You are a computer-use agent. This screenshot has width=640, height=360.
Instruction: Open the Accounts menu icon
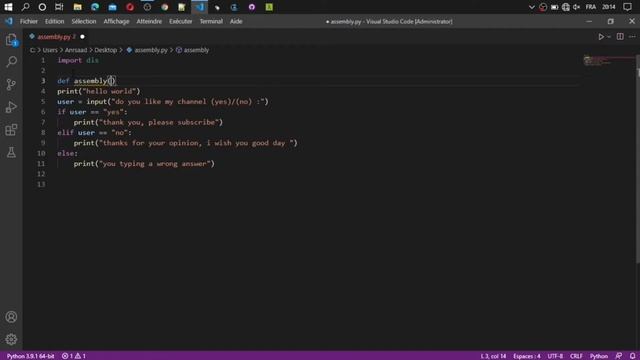tap(11, 317)
